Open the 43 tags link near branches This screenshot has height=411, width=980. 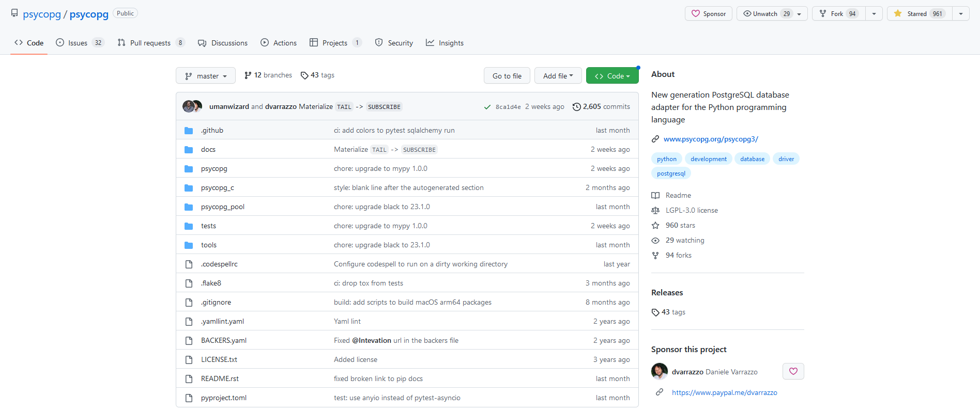click(317, 75)
